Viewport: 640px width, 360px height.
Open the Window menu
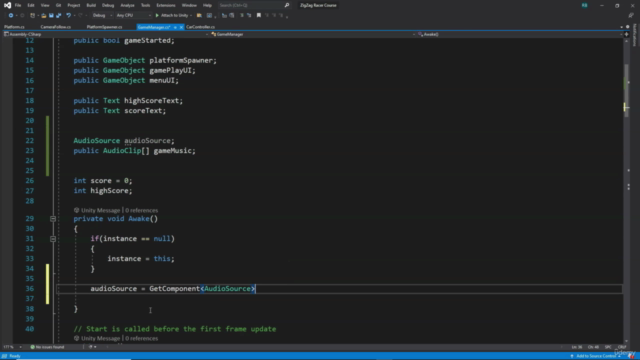coord(189,5)
